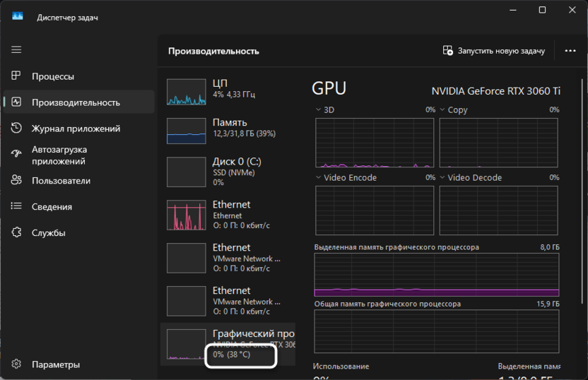
Task: Click Запустить новую задачу button
Action: point(493,51)
